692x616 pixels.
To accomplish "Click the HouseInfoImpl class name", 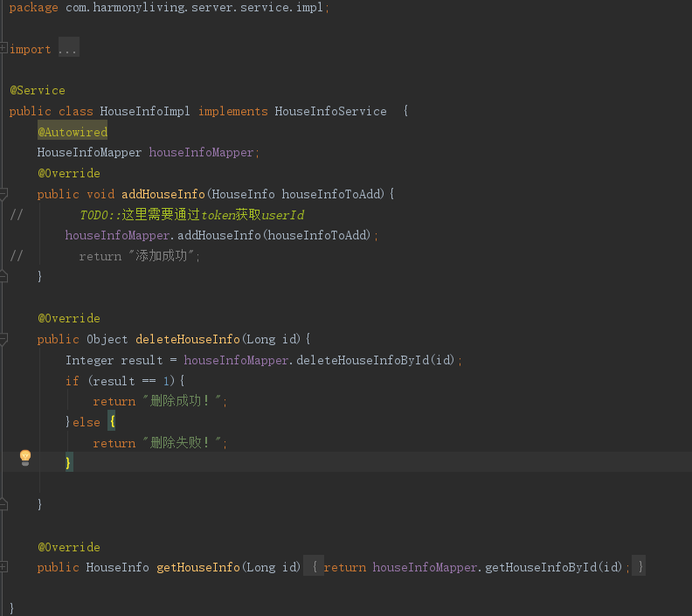I will point(145,111).
